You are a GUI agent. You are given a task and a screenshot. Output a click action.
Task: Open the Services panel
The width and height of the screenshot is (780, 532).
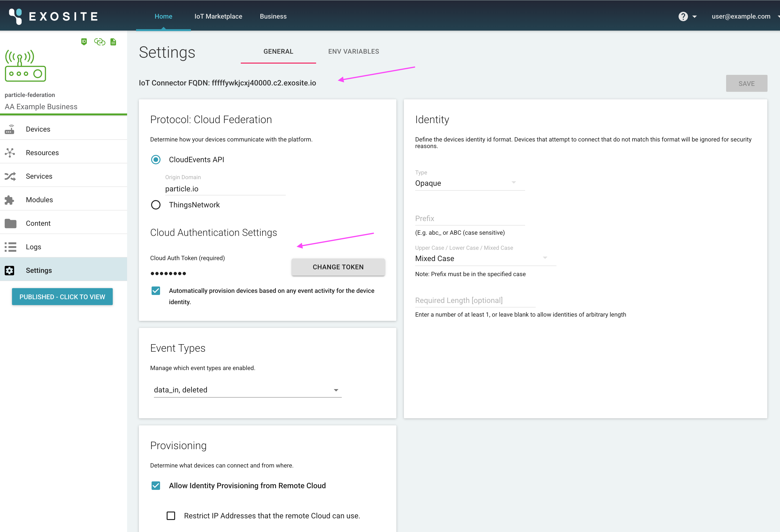pos(39,176)
